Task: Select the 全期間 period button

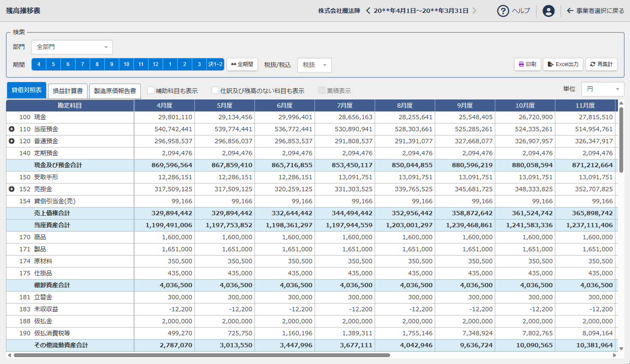Action: 242,64
